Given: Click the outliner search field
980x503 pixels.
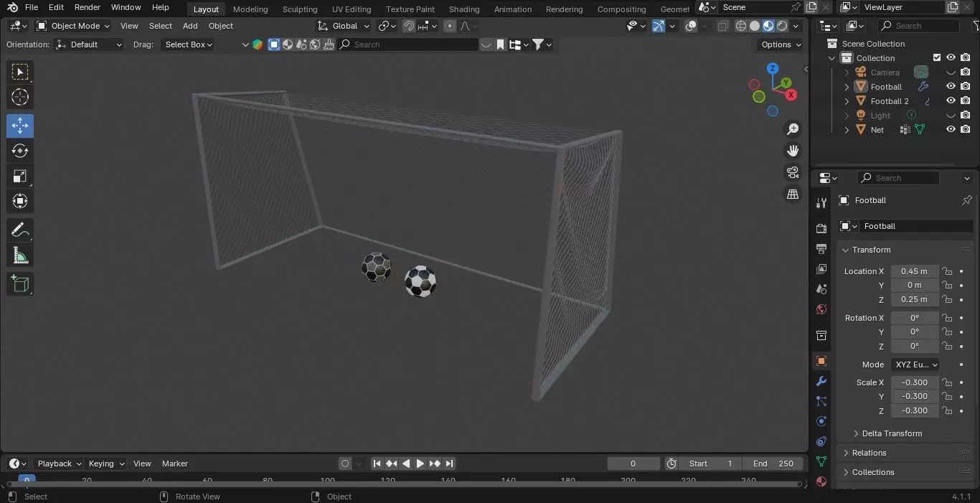Looking at the screenshot, I should (918, 26).
